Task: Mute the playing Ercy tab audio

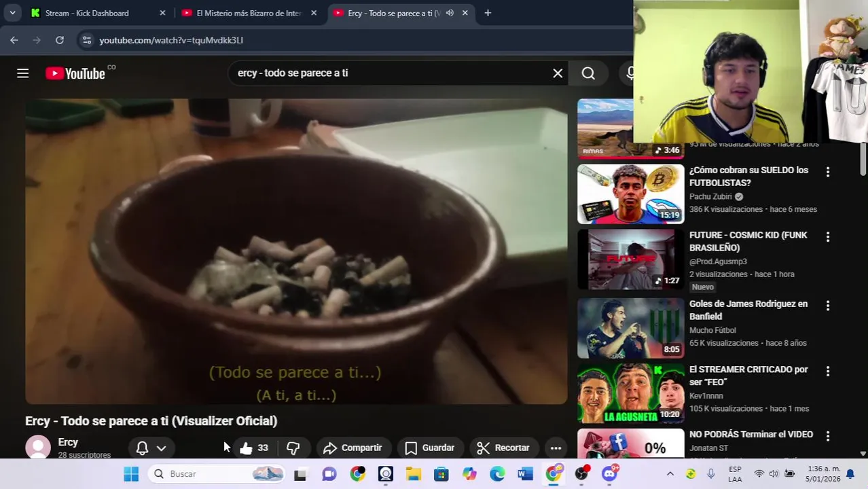Action: (450, 13)
